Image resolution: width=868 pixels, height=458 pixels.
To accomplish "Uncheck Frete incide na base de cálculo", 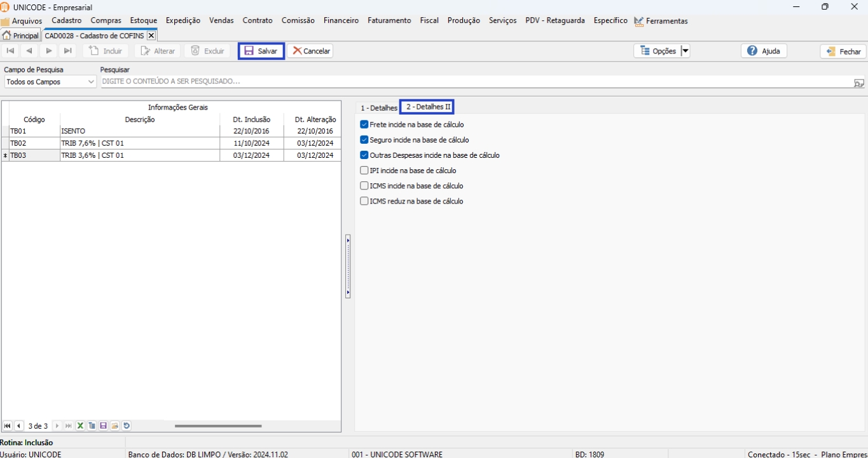I will [x=364, y=125].
